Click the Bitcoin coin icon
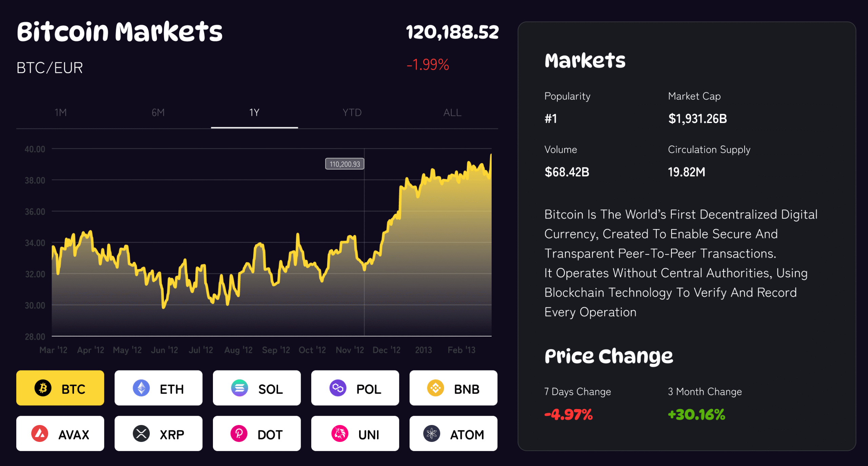The height and width of the screenshot is (466, 868). click(x=43, y=388)
